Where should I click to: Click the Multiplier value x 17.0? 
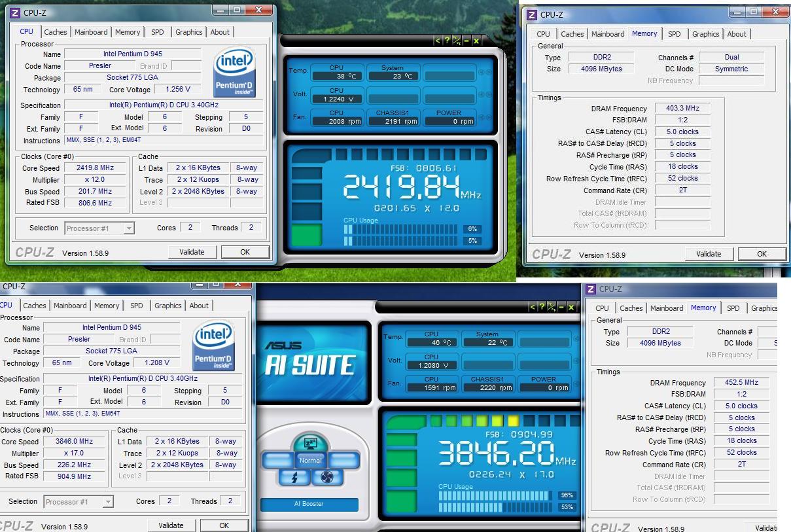pyautogui.click(x=74, y=453)
